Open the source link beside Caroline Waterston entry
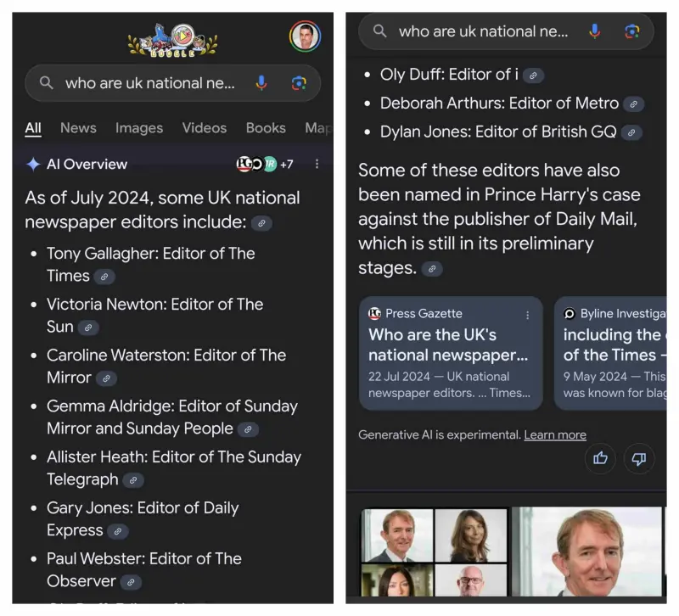 tap(106, 378)
